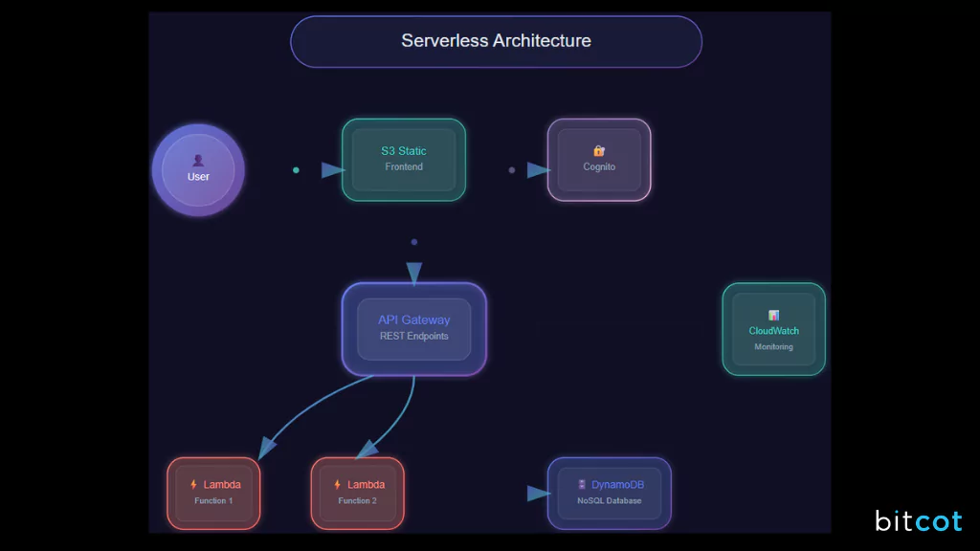The width and height of the screenshot is (980, 551).
Task: Click the bitcot logo in the corner
Action: 918,521
